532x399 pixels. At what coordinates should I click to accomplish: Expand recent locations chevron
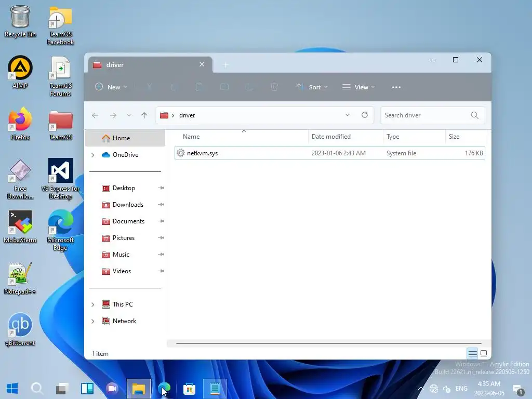(129, 115)
